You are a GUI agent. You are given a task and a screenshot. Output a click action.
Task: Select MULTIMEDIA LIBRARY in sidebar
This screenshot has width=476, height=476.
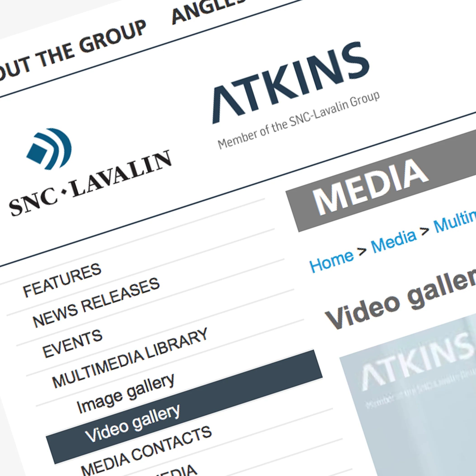click(130, 358)
